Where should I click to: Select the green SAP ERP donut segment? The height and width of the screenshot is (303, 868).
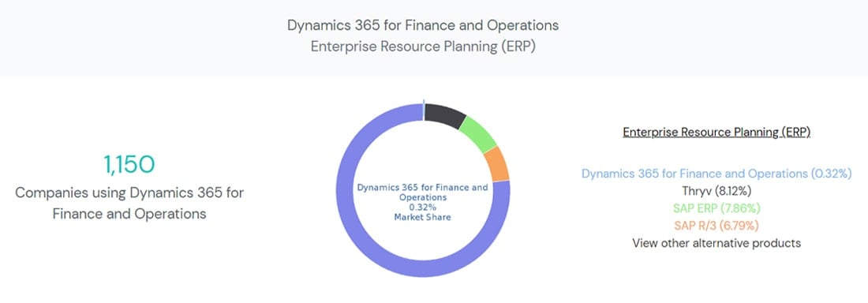click(x=479, y=135)
